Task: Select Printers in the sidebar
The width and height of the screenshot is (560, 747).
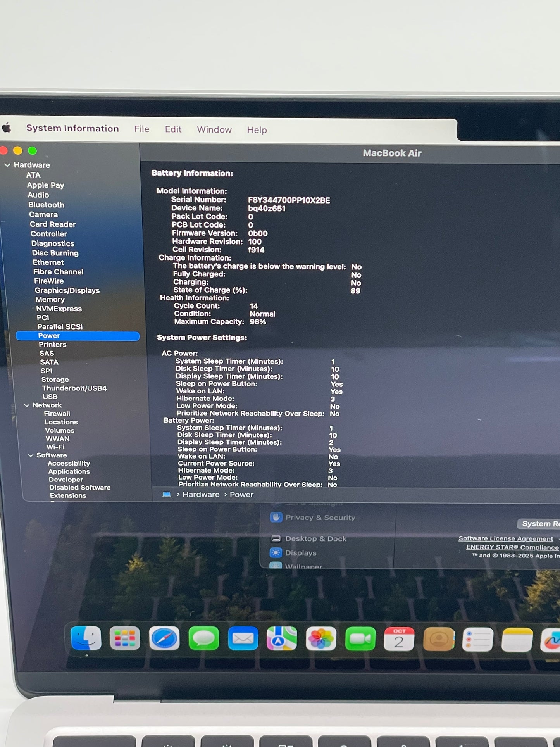Action: (x=52, y=344)
